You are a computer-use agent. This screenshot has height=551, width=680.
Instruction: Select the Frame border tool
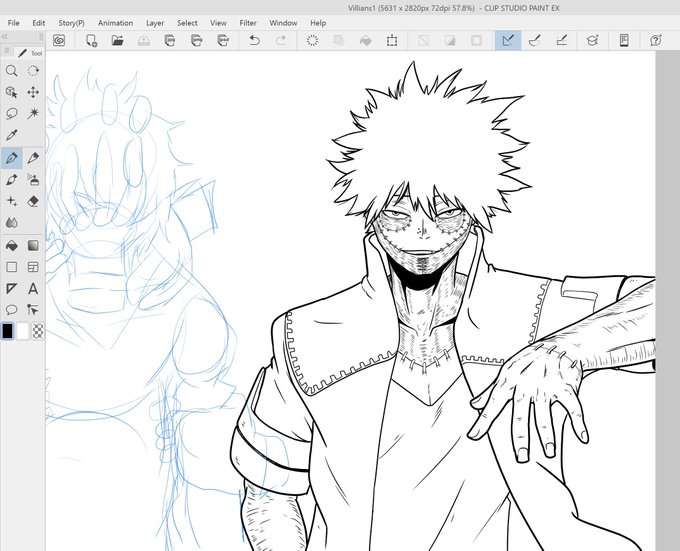33,267
